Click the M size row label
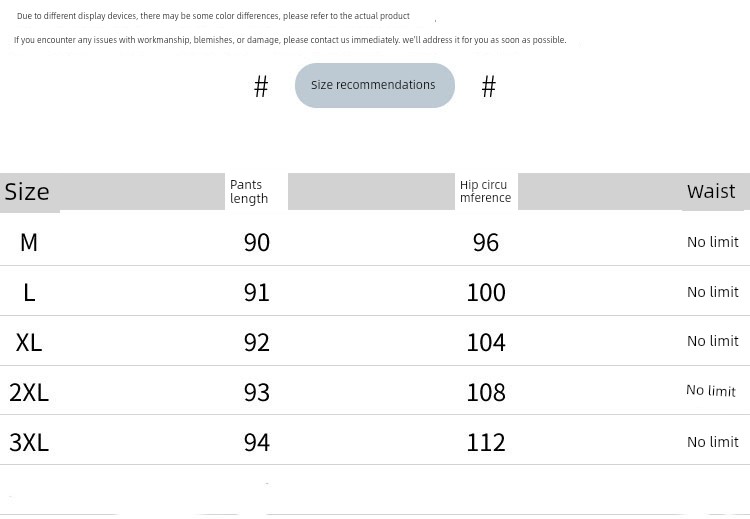Viewport: 750px width, 519px height. click(29, 242)
